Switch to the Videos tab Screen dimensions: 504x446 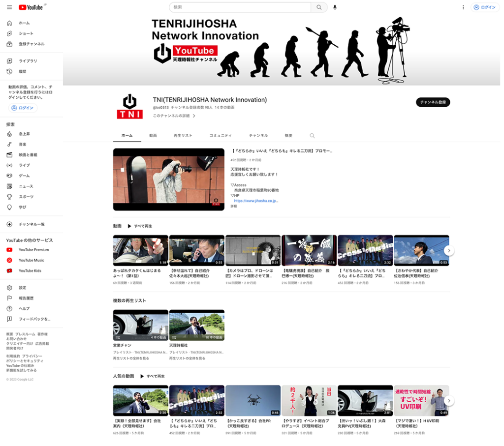point(153,135)
